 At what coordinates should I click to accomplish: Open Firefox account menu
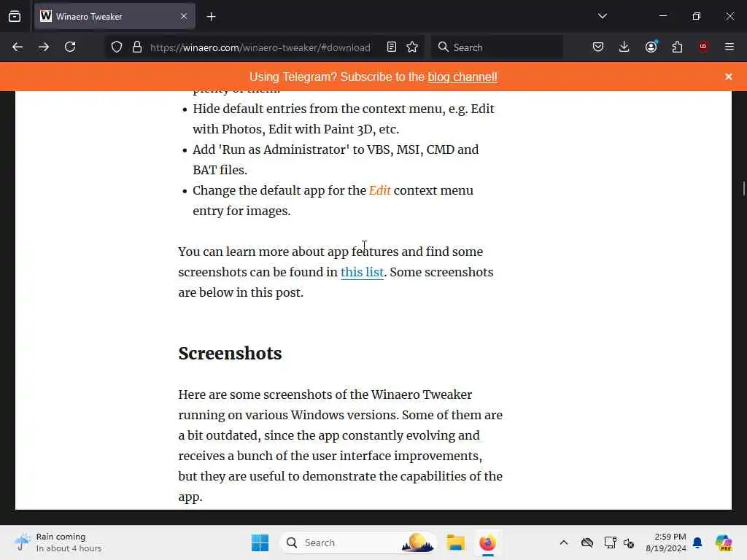[x=651, y=47]
